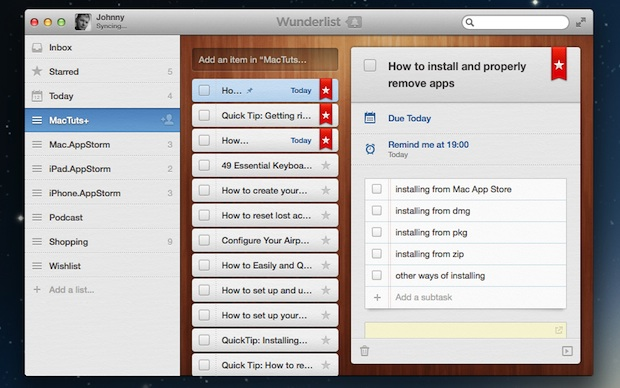The image size is (620, 388).
Task: Click the yellow note area
Action: click(x=465, y=331)
